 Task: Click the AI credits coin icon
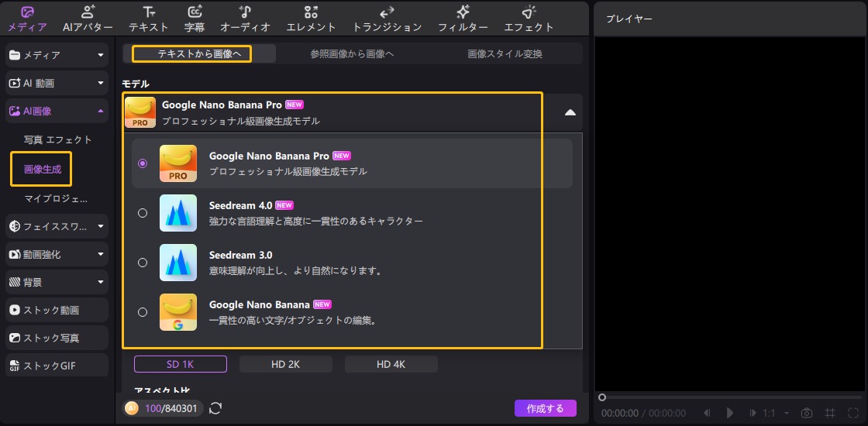[x=132, y=408]
